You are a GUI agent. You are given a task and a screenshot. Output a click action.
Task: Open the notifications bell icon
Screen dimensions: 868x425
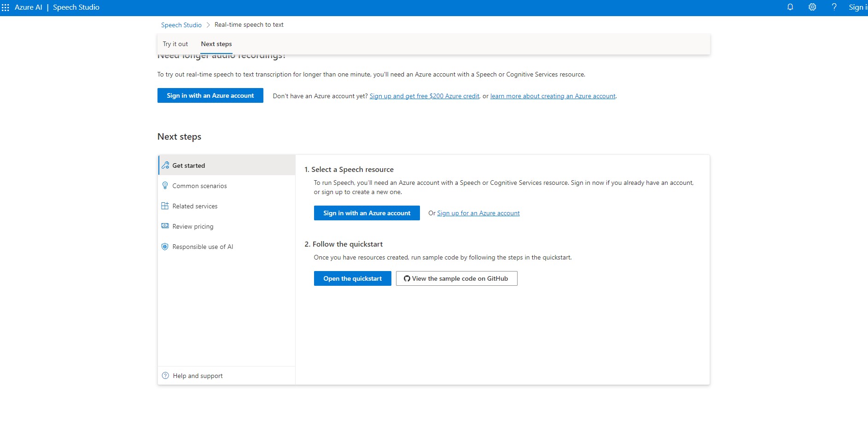coord(790,7)
